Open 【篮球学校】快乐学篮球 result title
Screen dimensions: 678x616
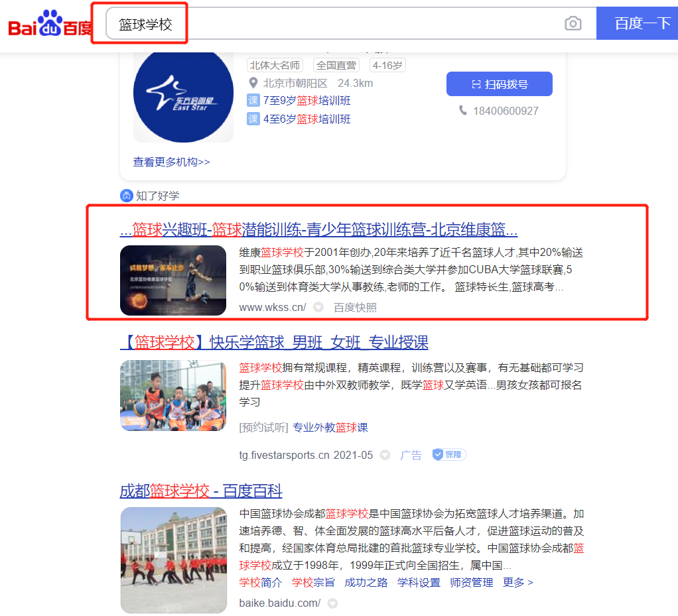pos(274,342)
